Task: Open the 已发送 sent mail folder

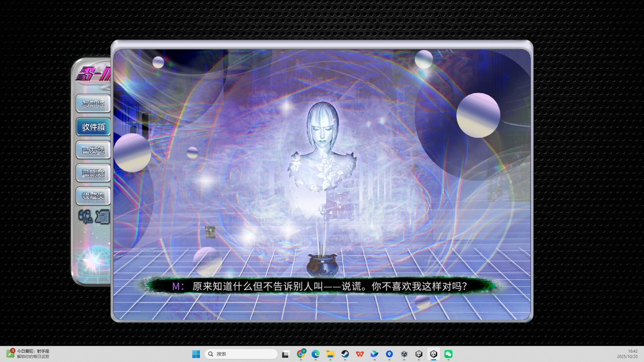Action: tap(93, 150)
